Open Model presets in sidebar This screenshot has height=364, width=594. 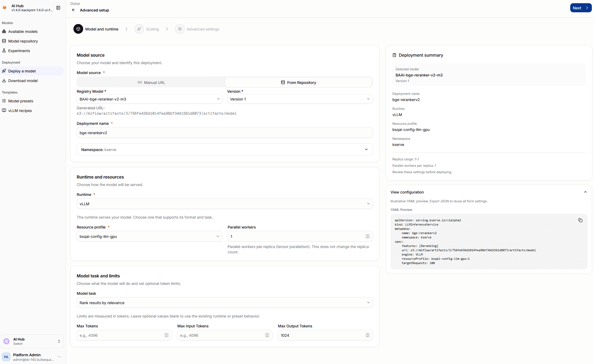pyautogui.click(x=32, y=101)
